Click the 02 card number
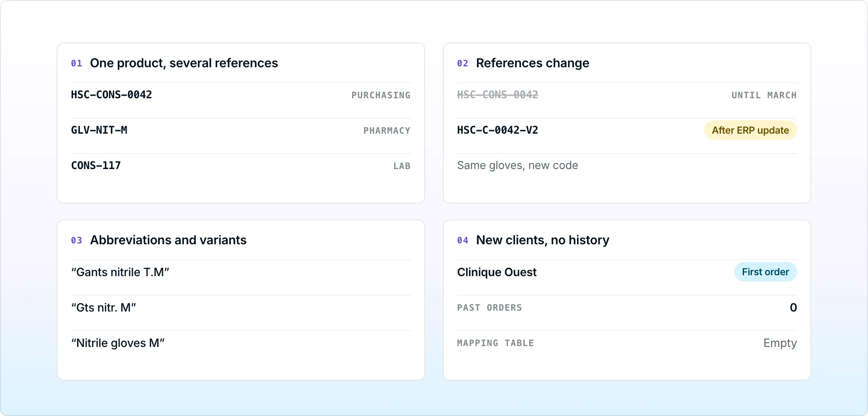The height and width of the screenshot is (416, 868). click(x=463, y=63)
